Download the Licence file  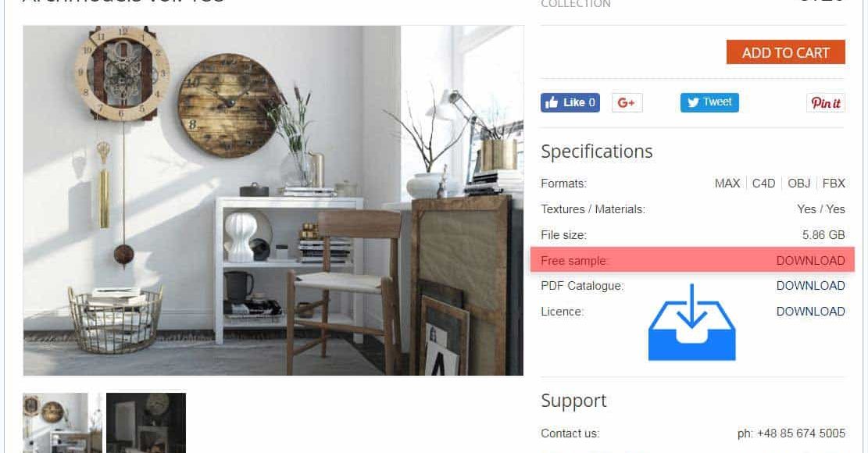click(810, 312)
